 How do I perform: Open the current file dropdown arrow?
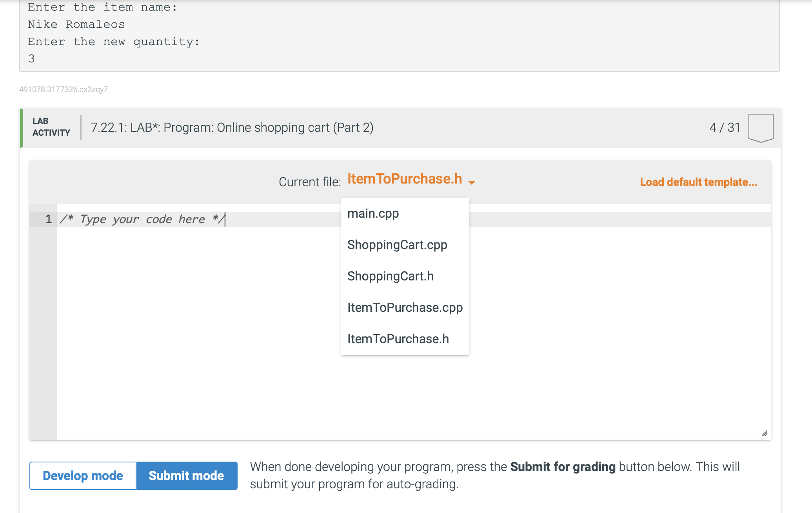[x=471, y=182]
